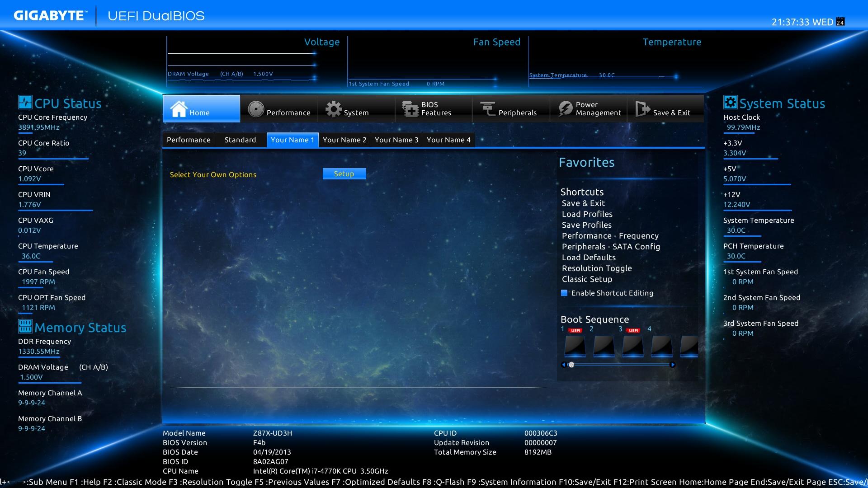The width and height of the screenshot is (868, 488).
Task: Click the 21:37:33 WED clock
Action: [x=802, y=22]
